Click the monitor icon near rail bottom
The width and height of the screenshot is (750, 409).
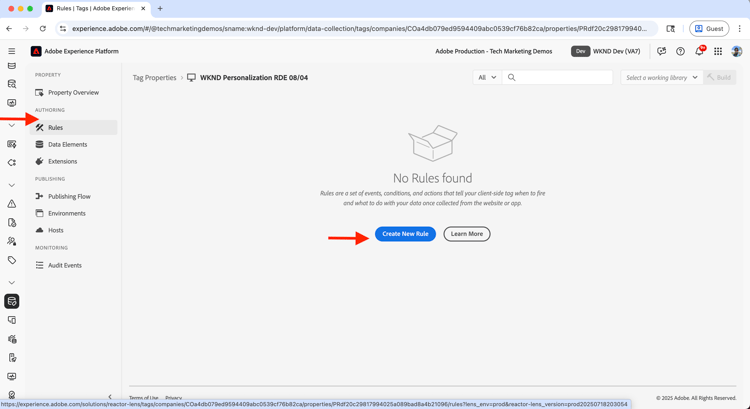[12, 376]
